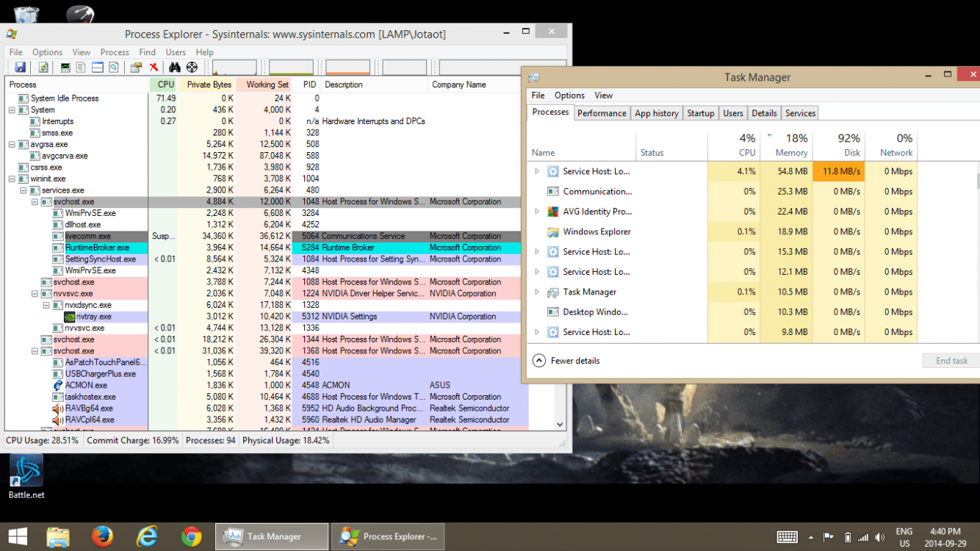Click the ENG US language indicator

tap(904, 537)
